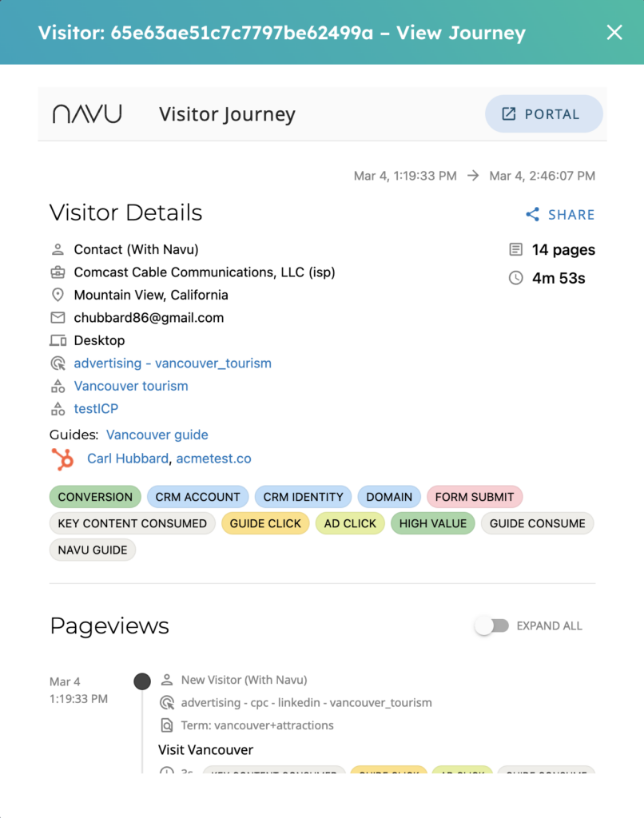Image resolution: width=644 pixels, height=818 pixels.
Task: Click the desktop device icon
Action: click(x=58, y=340)
